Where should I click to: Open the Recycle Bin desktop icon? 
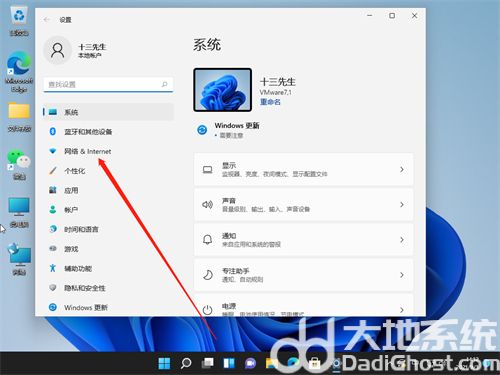19,21
